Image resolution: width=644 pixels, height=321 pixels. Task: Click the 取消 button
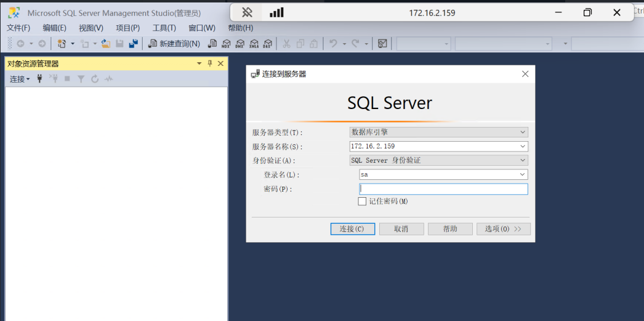[401, 229]
